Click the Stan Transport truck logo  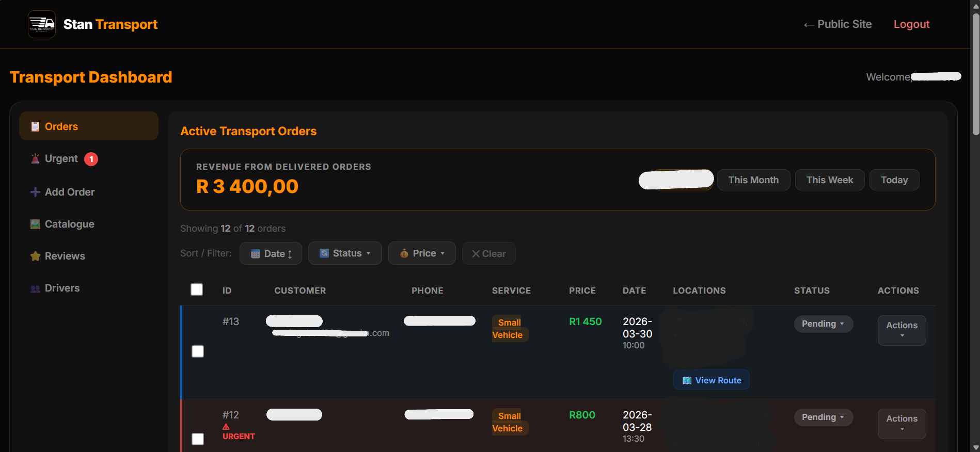tap(42, 24)
